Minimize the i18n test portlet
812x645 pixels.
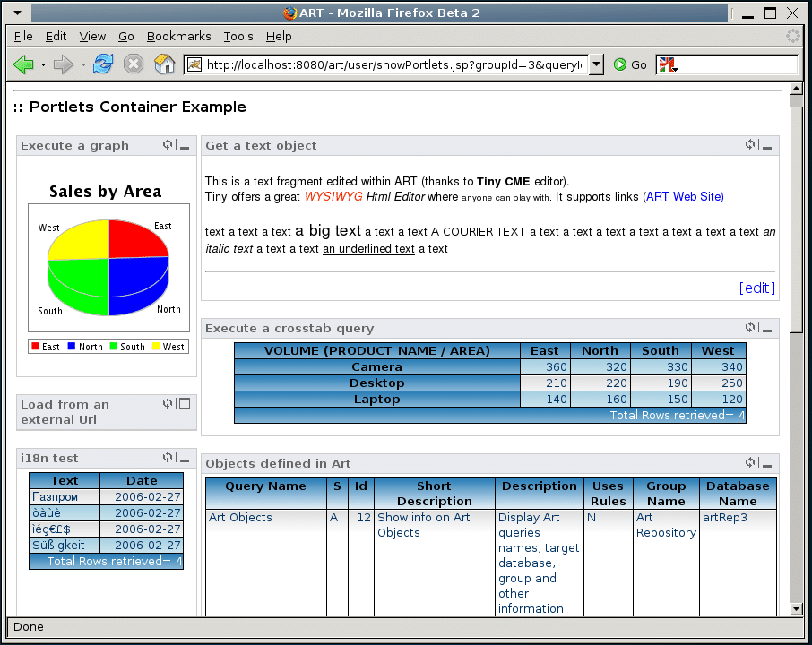pos(183,460)
